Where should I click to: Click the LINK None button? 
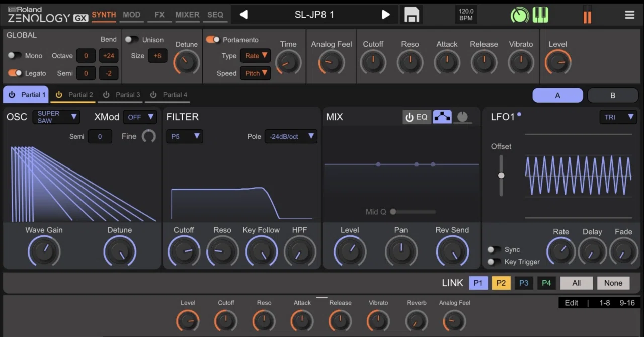613,283
